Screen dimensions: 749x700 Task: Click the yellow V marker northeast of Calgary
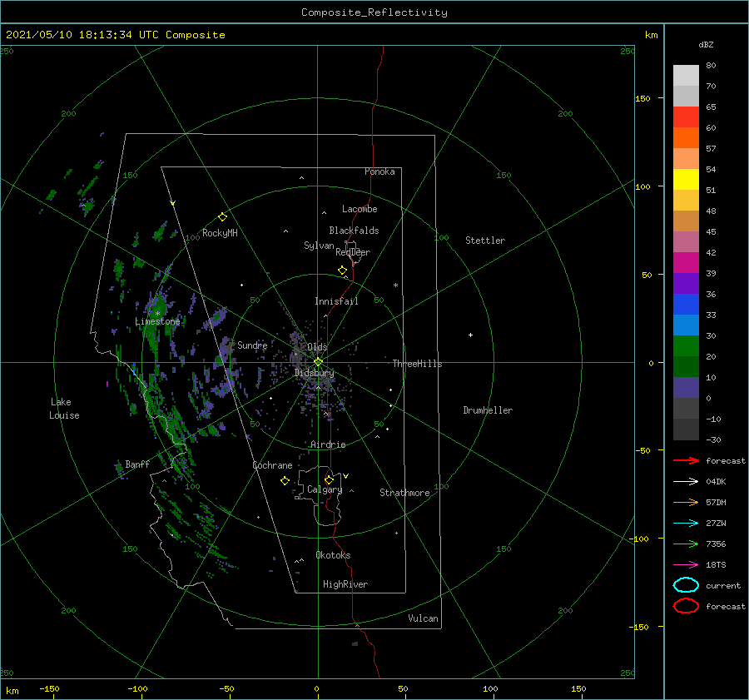[346, 476]
